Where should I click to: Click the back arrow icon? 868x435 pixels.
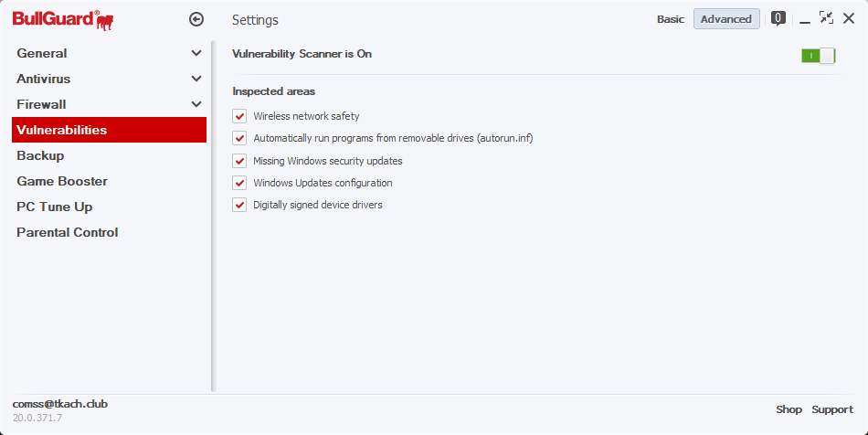[x=196, y=19]
